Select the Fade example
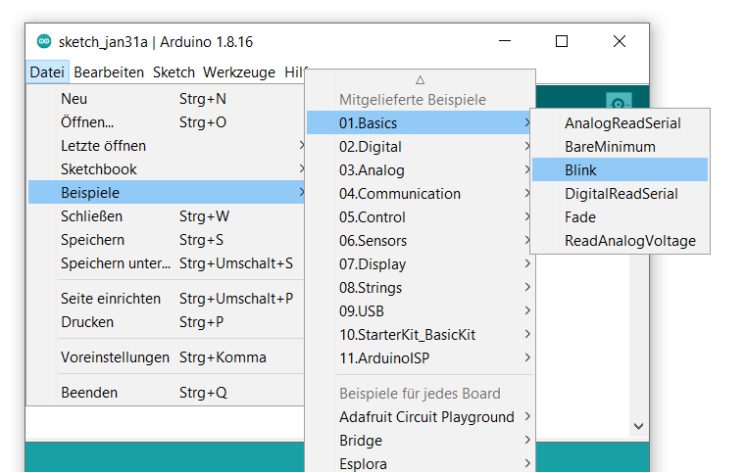 coord(580,217)
